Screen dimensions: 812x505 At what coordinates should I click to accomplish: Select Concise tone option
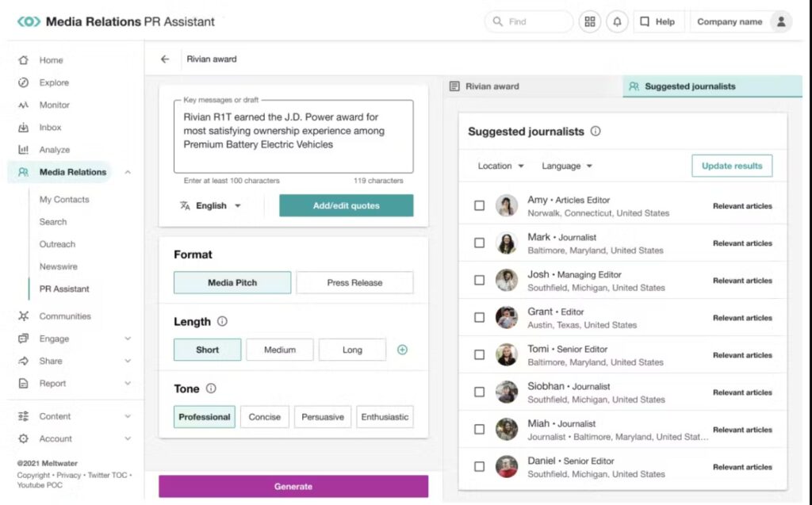tap(265, 417)
